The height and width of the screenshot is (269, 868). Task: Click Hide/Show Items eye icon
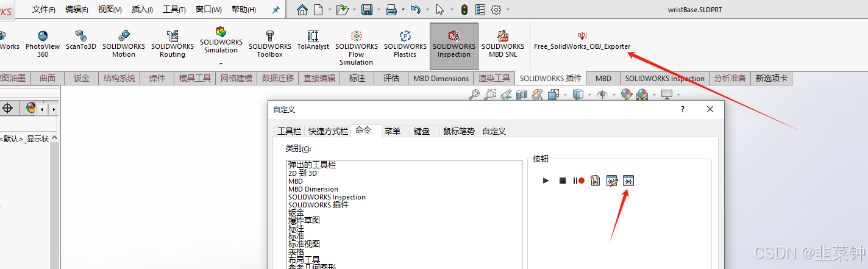coord(602,95)
